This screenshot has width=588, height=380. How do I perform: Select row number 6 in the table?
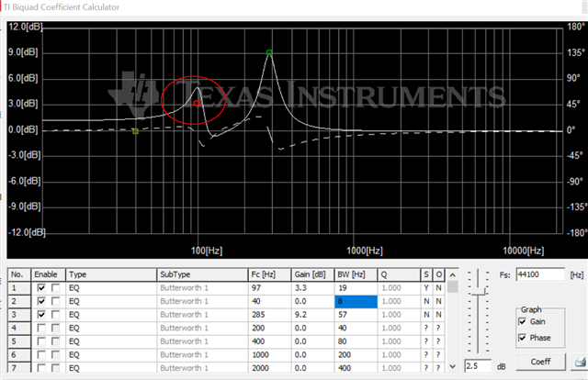coord(19,355)
